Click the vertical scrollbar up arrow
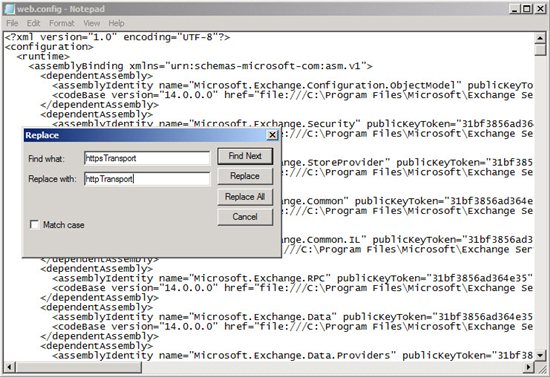The image size is (550, 377). (x=540, y=38)
